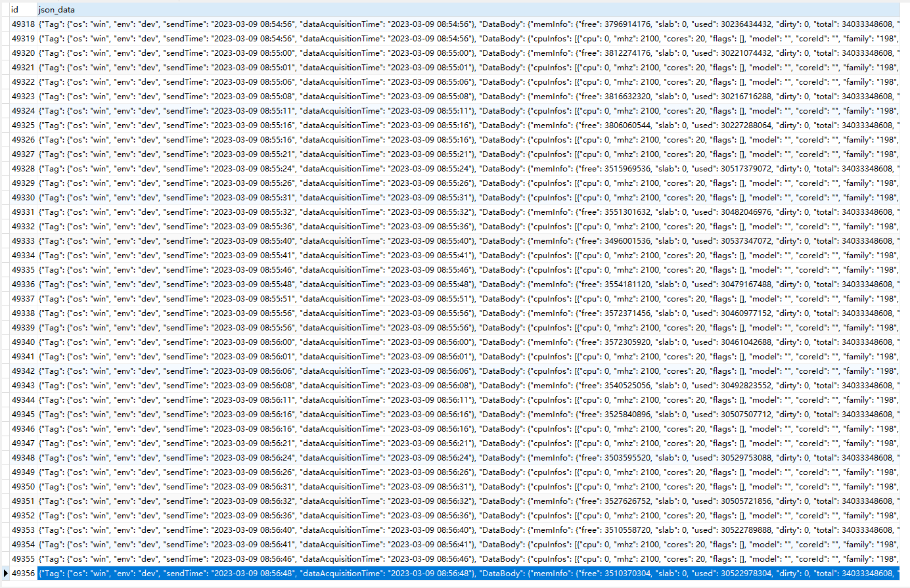Select the current row indicator arrow for 49356
910x588 pixels.
5,573
